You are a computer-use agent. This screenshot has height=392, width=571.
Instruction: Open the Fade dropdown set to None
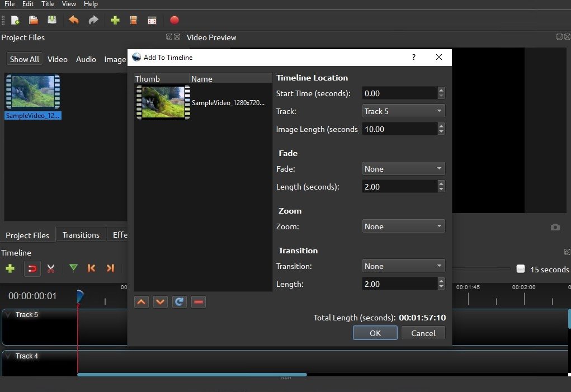pos(403,168)
